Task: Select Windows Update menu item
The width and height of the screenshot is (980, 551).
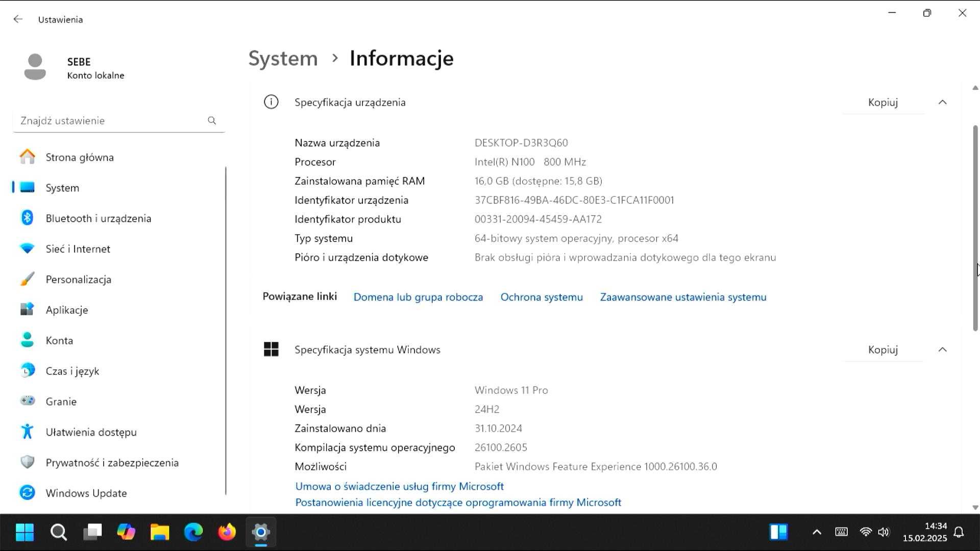Action: click(118, 493)
